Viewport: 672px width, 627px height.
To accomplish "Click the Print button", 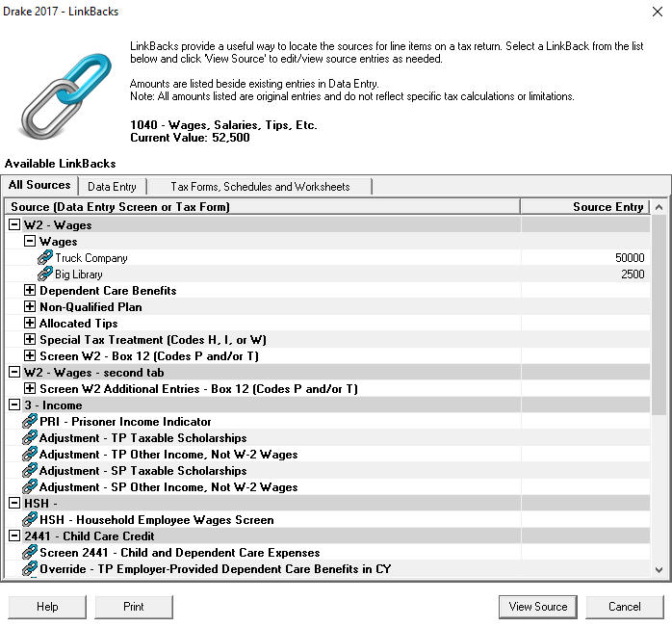I will [134, 607].
